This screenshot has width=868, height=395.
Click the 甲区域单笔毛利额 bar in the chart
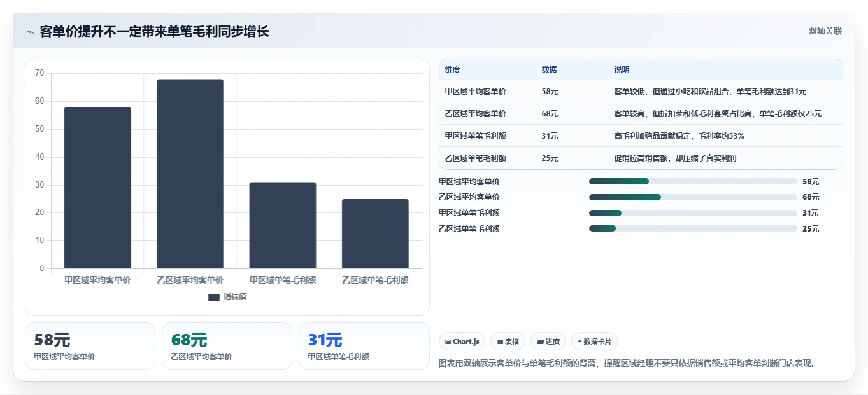[283, 225]
